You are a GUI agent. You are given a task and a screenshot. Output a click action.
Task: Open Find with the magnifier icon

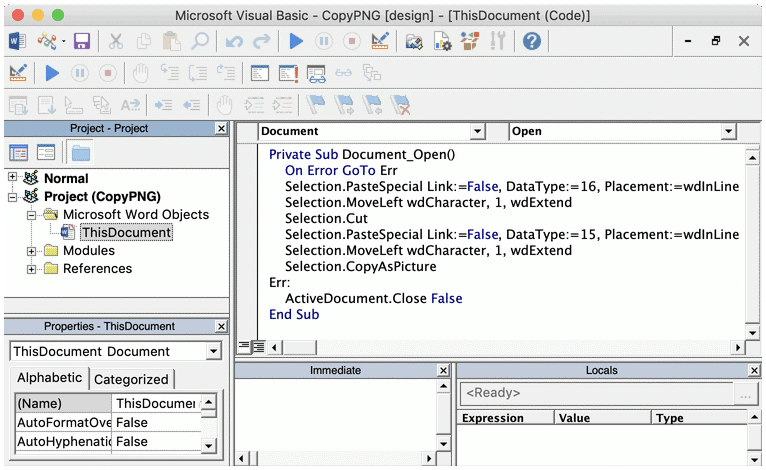(x=200, y=41)
